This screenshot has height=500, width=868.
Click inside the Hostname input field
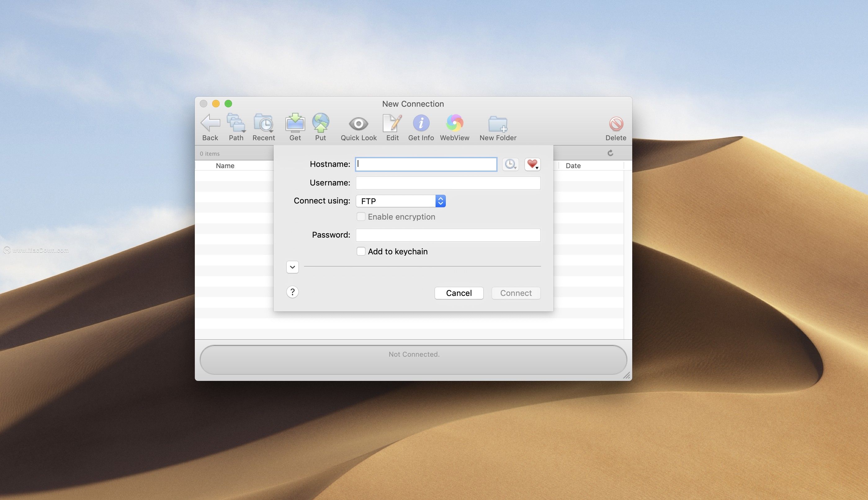click(x=426, y=164)
